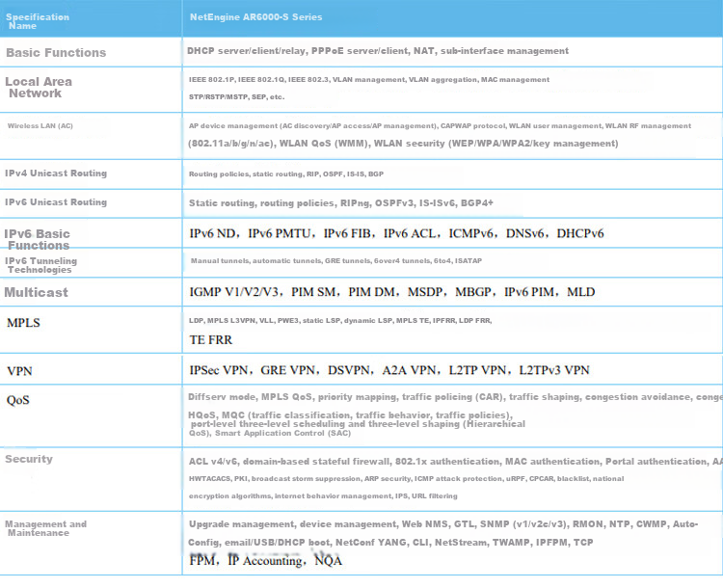This screenshot has width=723, height=588.
Task: Click 'Routing policies, static routing, RIP' text
Action: tap(286, 174)
